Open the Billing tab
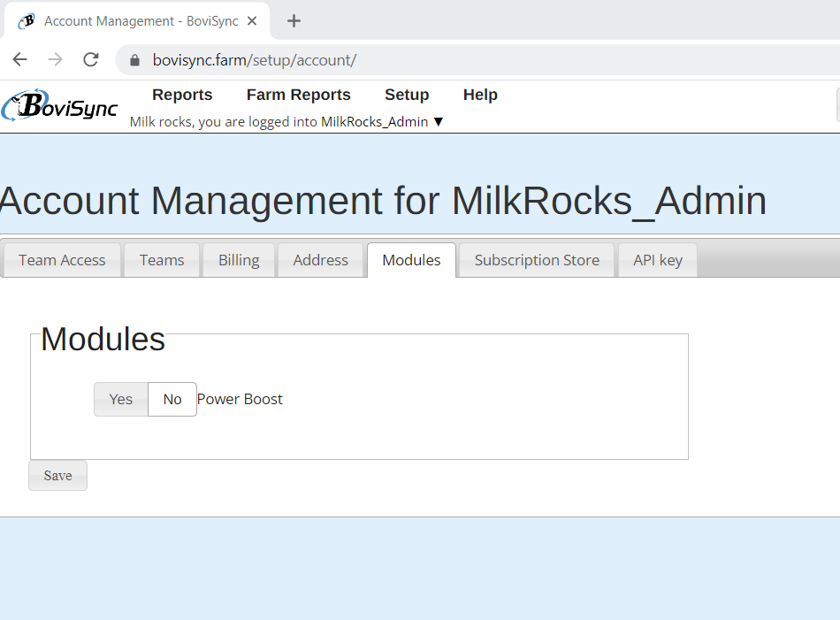This screenshot has height=620, width=840. [x=239, y=260]
